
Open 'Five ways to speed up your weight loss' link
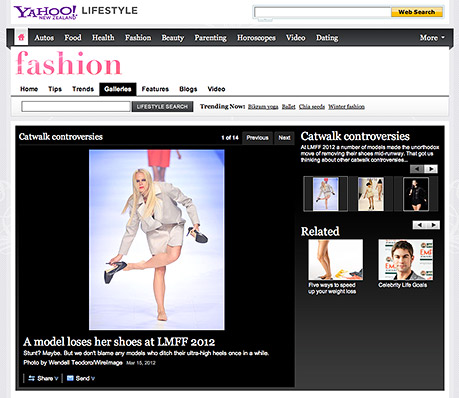332,288
